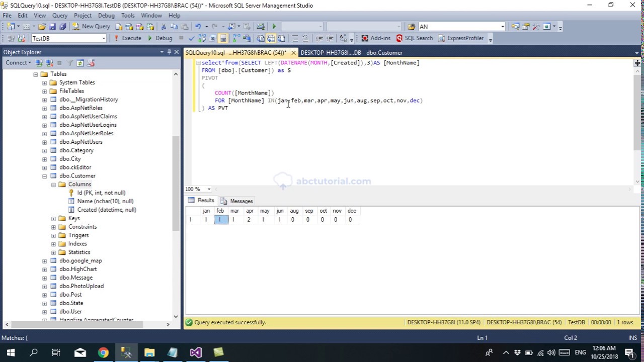Image resolution: width=644 pixels, height=362 pixels.
Task: Switch to the Messages tab
Action: pos(236,201)
